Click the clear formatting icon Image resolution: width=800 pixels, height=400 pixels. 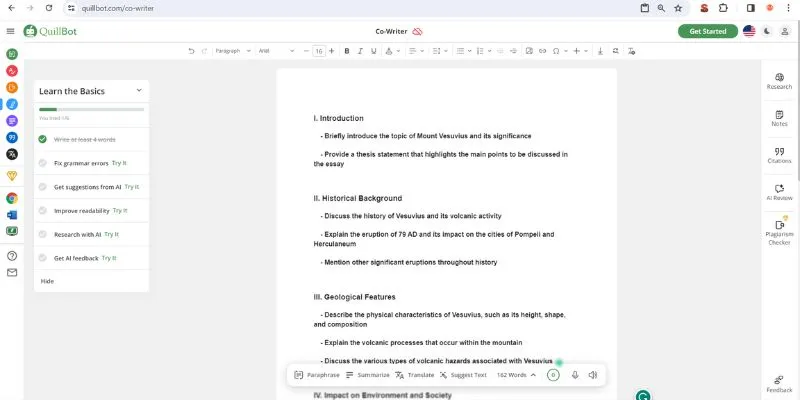tap(631, 51)
